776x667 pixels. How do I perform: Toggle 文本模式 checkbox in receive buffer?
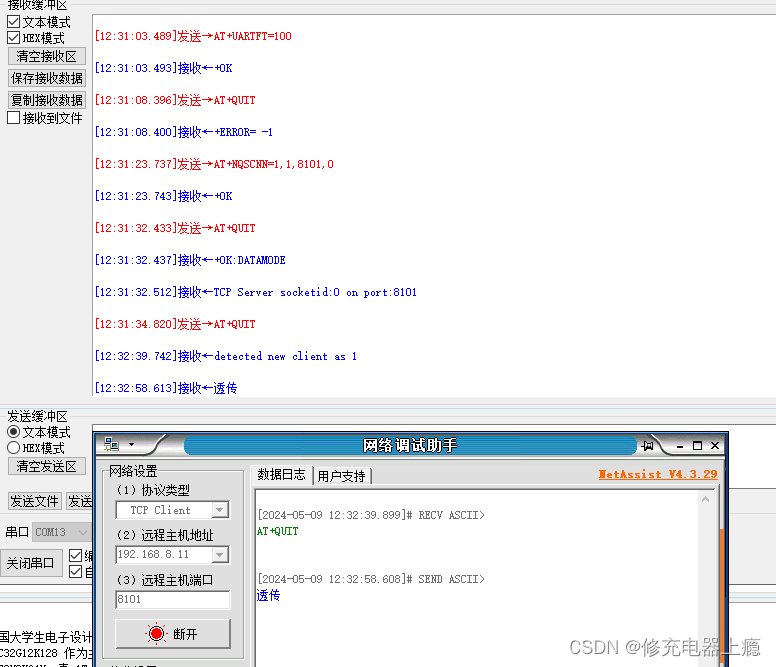click(14, 22)
